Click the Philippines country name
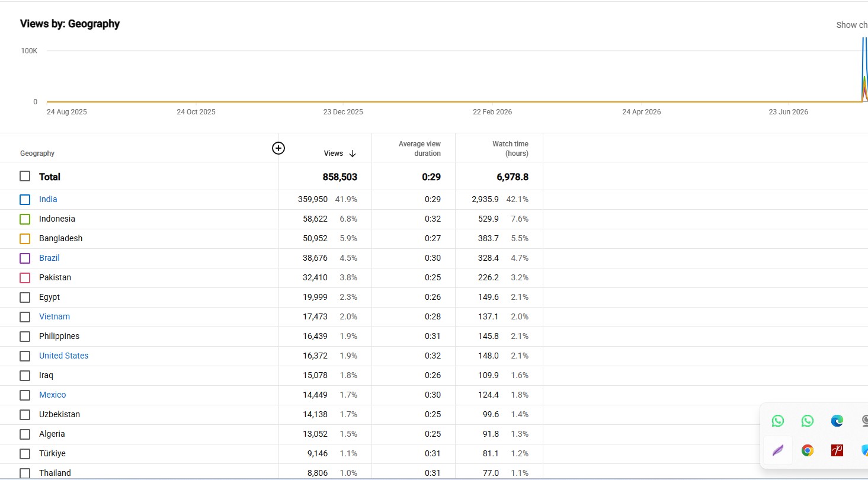The height and width of the screenshot is (480, 868). pyautogui.click(x=59, y=336)
